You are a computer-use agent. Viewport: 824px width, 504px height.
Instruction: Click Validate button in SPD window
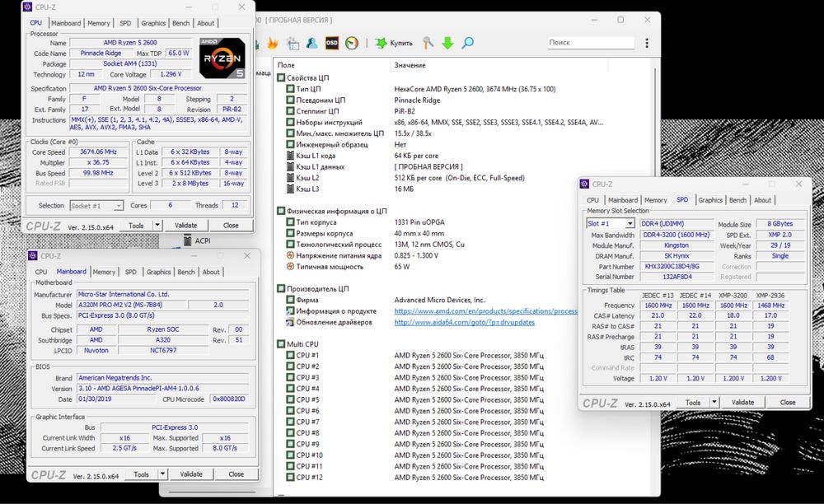pyautogui.click(x=742, y=403)
